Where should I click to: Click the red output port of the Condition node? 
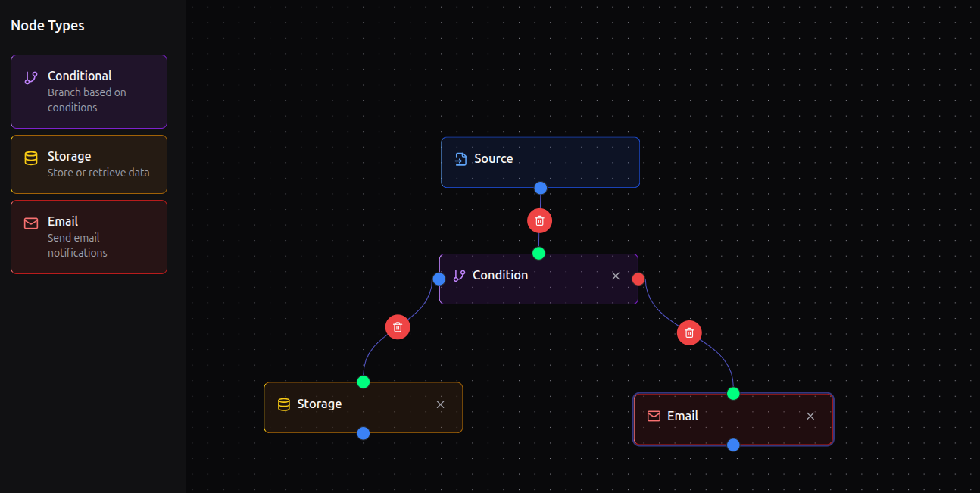click(638, 279)
